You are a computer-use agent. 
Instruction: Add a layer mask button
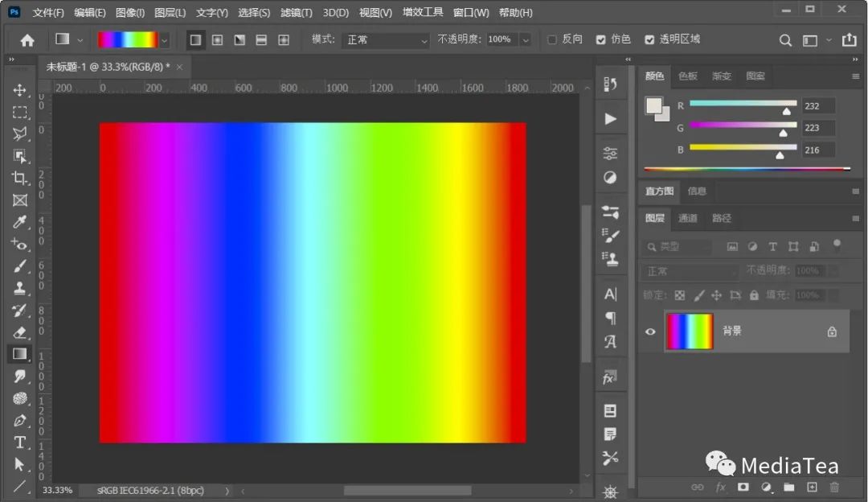tap(743, 487)
